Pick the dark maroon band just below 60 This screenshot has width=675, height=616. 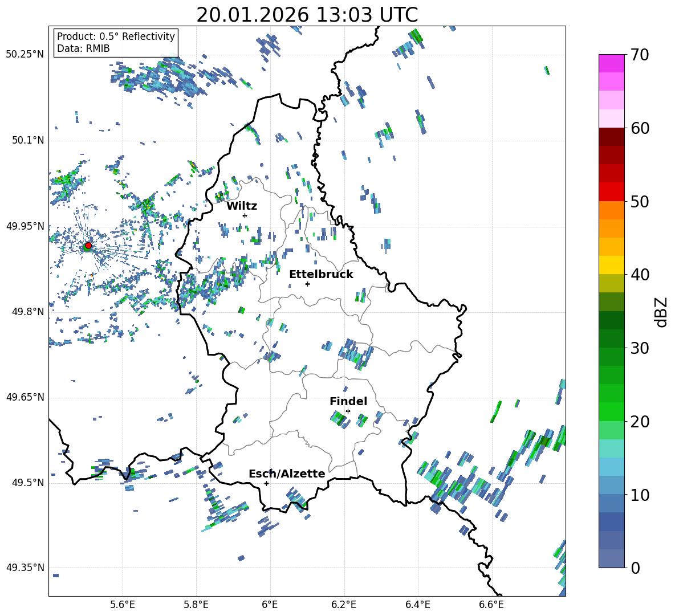(612, 137)
